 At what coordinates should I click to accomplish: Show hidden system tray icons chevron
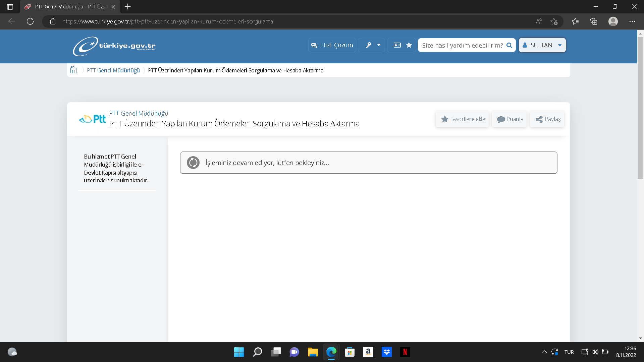point(544,352)
